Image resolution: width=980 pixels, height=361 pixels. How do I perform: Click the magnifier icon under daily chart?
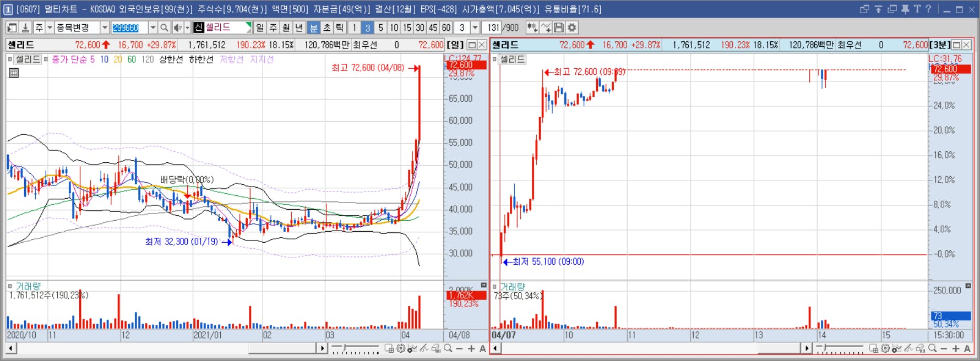[448, 348]
